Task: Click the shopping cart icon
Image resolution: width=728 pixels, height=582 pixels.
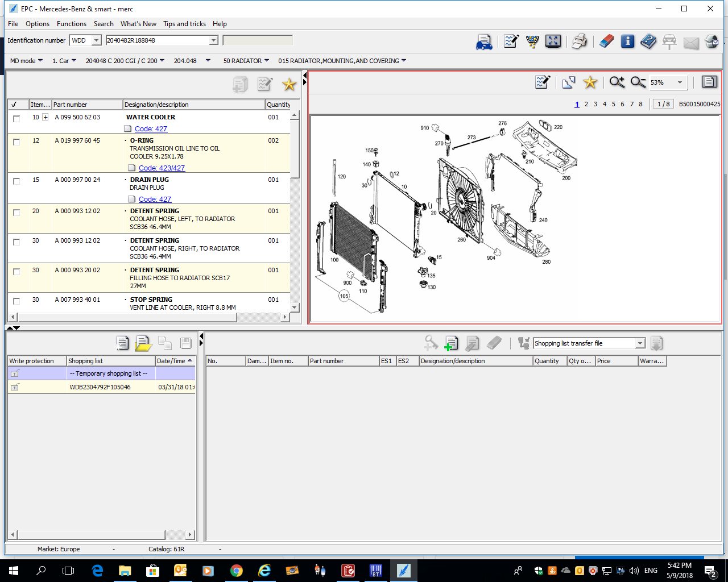Action: tap(532, 41)
